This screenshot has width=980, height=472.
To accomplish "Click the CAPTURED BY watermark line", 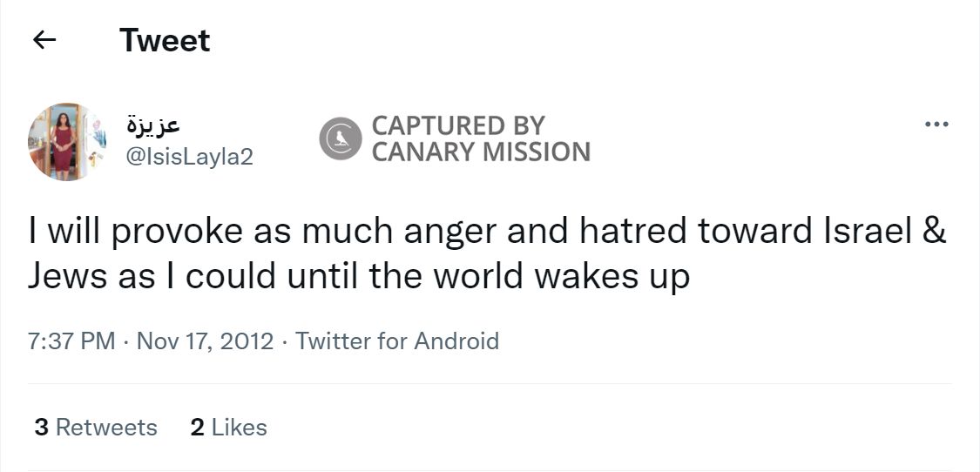I will [458, 125].
